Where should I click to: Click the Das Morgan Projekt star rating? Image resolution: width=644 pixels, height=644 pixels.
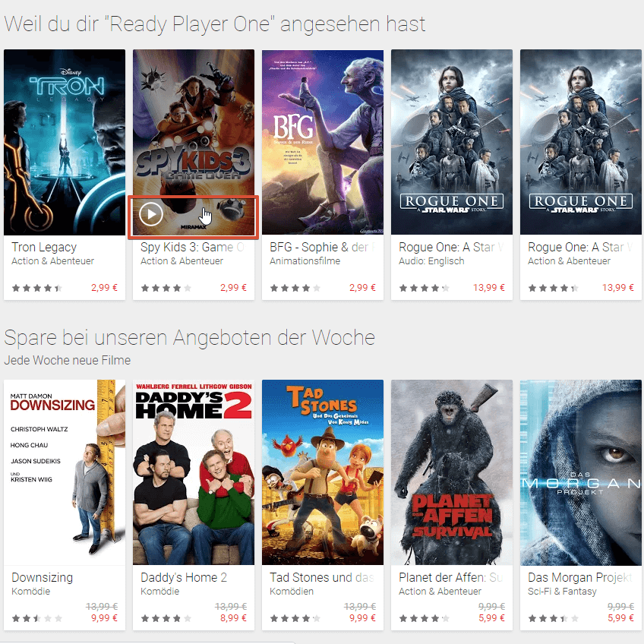(x=553, y=618)
